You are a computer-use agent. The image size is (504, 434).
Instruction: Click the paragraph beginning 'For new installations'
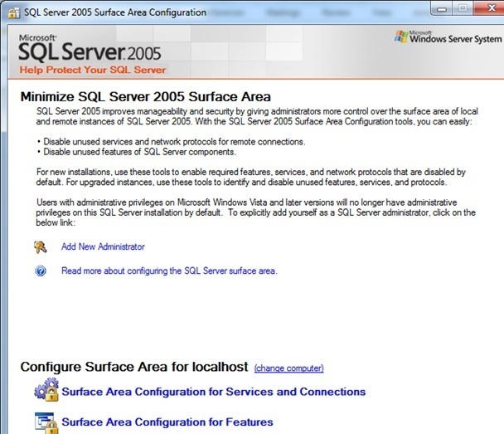click(250, 177)
